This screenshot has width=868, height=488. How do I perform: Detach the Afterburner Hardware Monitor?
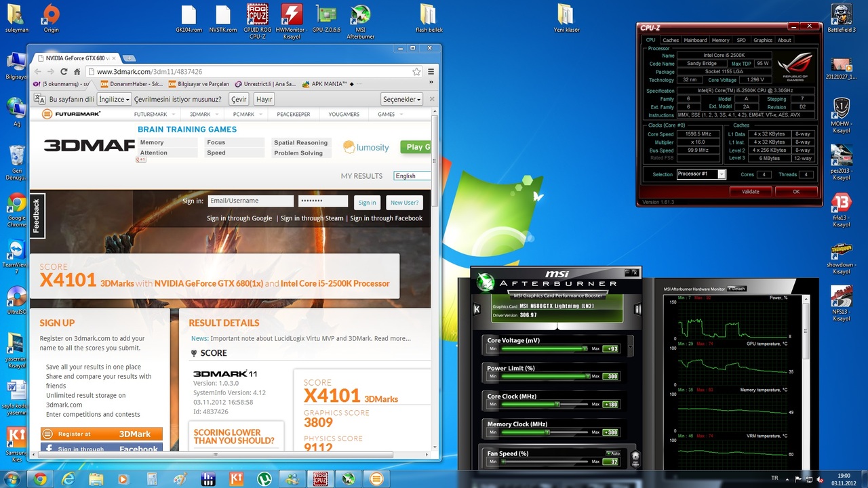tap(736, 289)
